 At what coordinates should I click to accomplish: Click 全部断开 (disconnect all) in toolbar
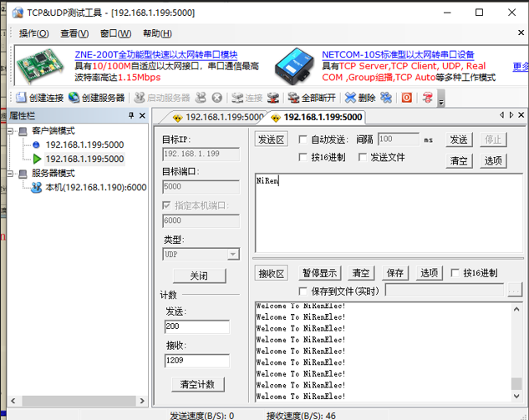tap(312, 98)
